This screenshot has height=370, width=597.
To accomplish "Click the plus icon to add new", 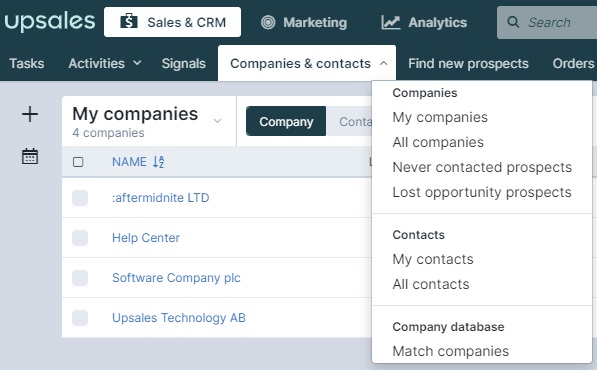I will 30,114.
